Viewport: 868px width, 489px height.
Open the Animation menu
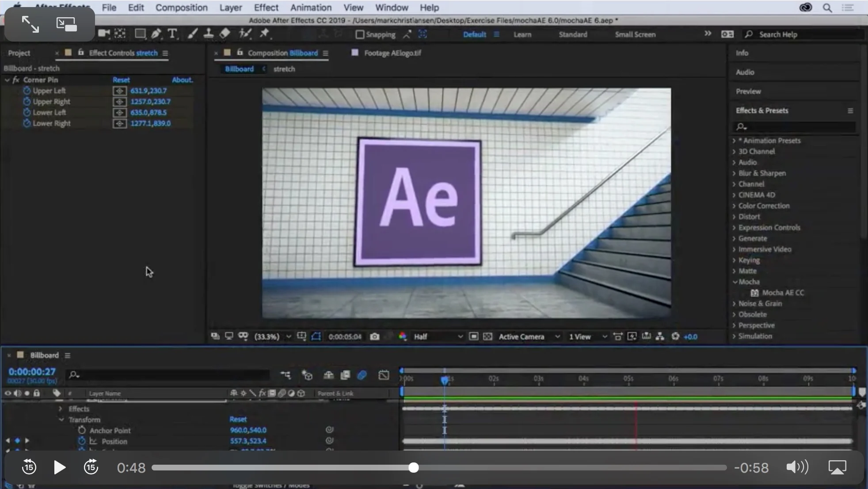click(x=311, y=8)
